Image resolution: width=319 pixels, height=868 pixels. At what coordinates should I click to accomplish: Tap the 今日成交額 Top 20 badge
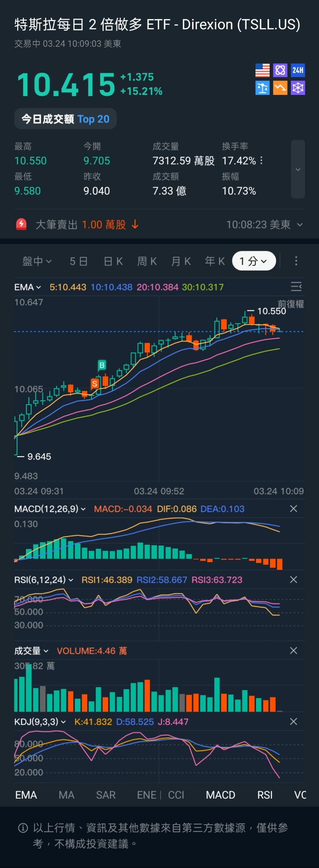66,119
